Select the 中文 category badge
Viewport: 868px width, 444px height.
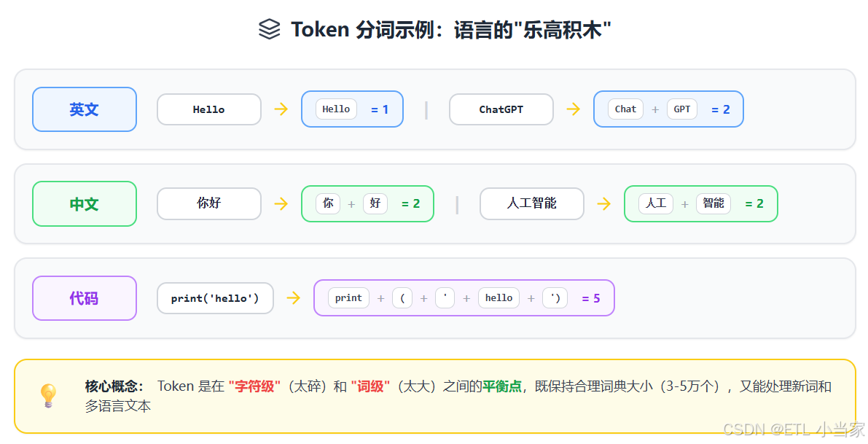84,204
